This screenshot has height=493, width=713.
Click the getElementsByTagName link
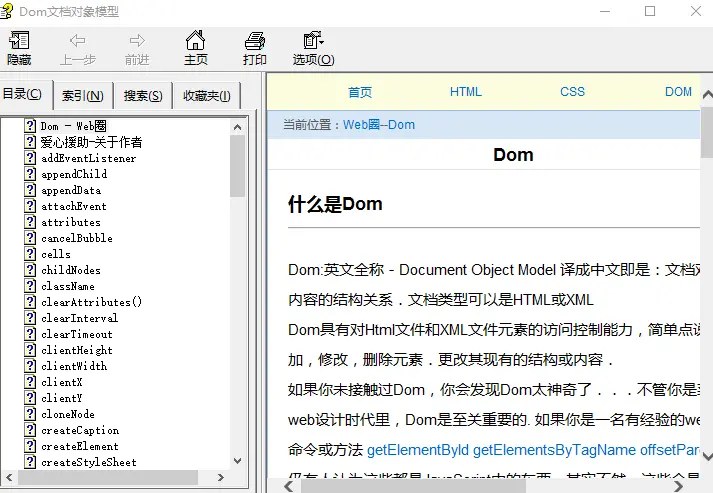tap(554, 450)
